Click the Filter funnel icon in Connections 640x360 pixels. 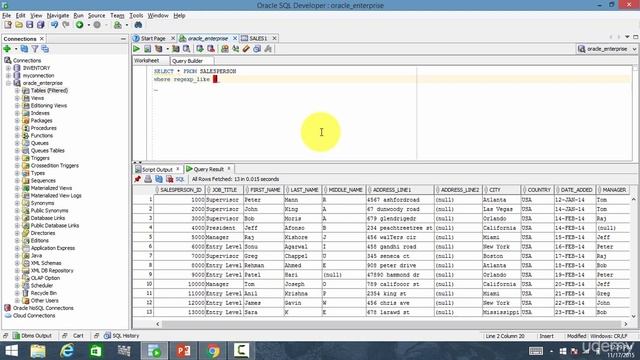tap(35, 49)
